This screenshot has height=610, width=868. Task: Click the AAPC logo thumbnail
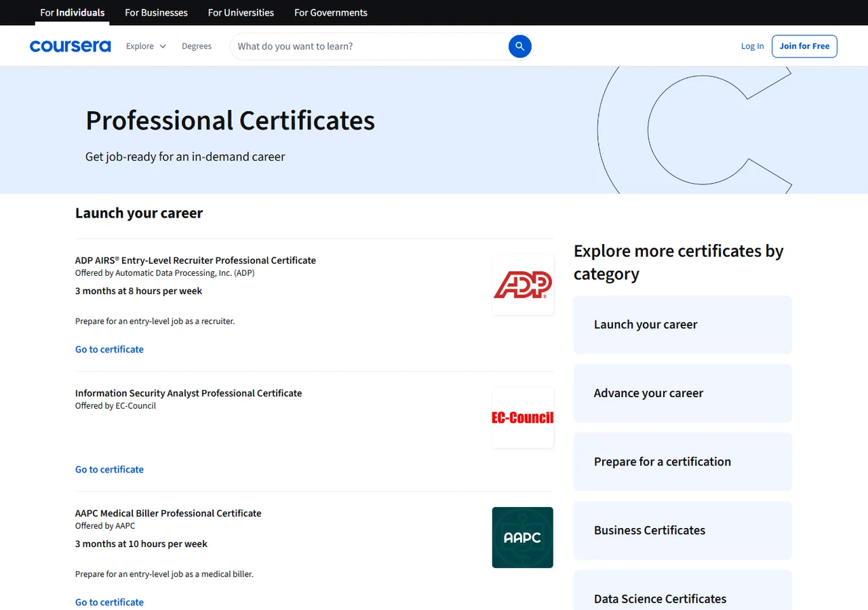tap(523, 537)
